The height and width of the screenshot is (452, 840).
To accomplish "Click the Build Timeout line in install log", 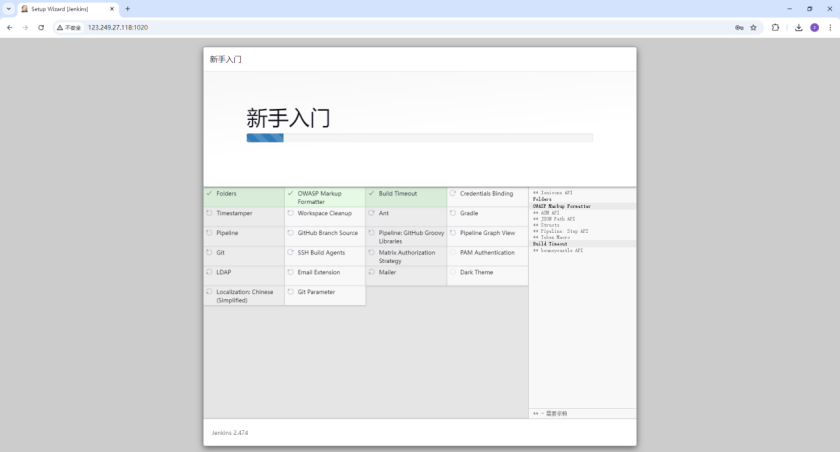I will [x=550, y=244].
